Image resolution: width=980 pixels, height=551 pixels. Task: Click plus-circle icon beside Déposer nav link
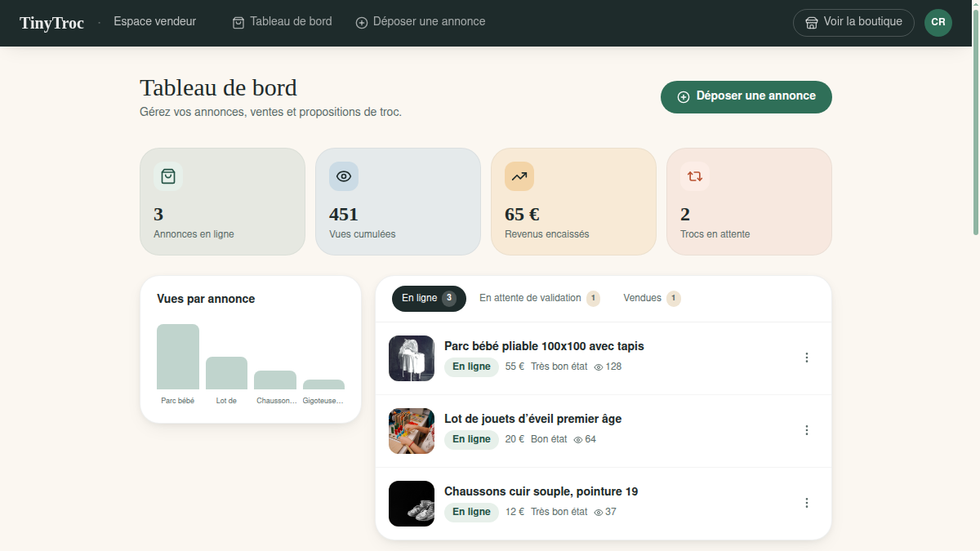tap(362, 23)
